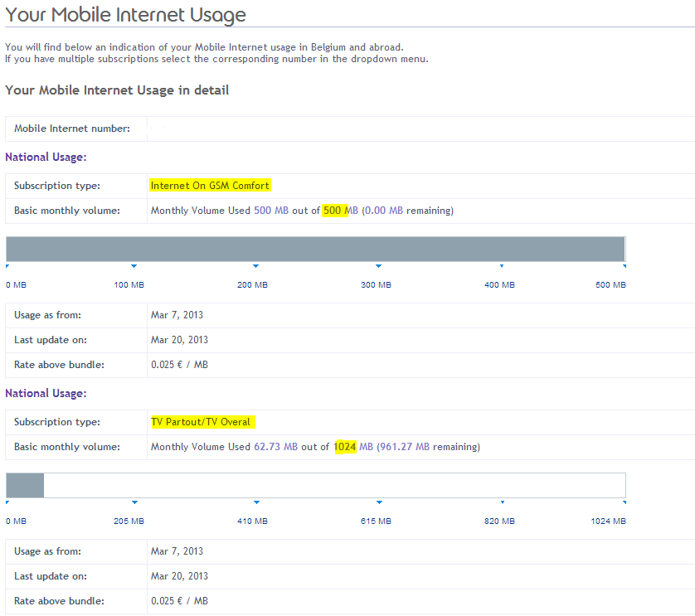This screenshot has width=695, height=616.
Task: Click the 1024 MB label under the usage bar
Action: [x=608, y=521]
